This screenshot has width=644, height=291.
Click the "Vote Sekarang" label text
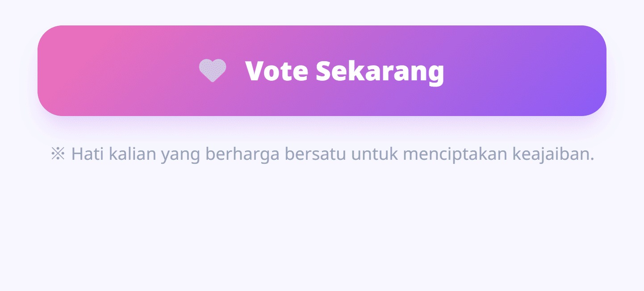pos(344,71)
